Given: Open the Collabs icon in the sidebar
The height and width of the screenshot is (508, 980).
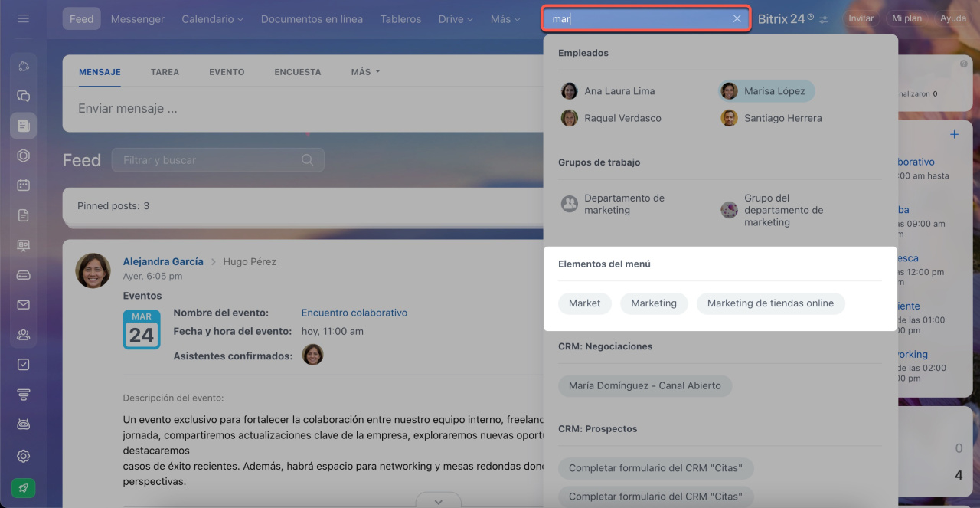Looking at the screenshot, I should click(x=23, y=67).
